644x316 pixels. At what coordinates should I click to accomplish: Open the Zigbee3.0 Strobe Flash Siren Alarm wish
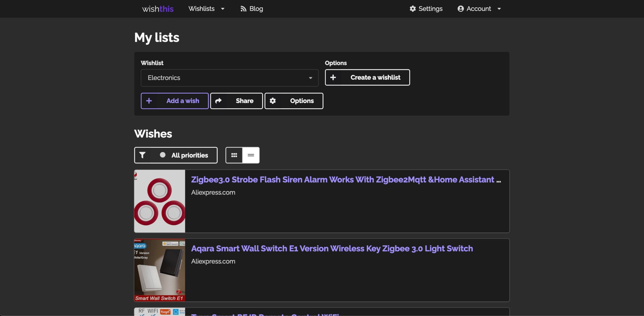[346, 180]
